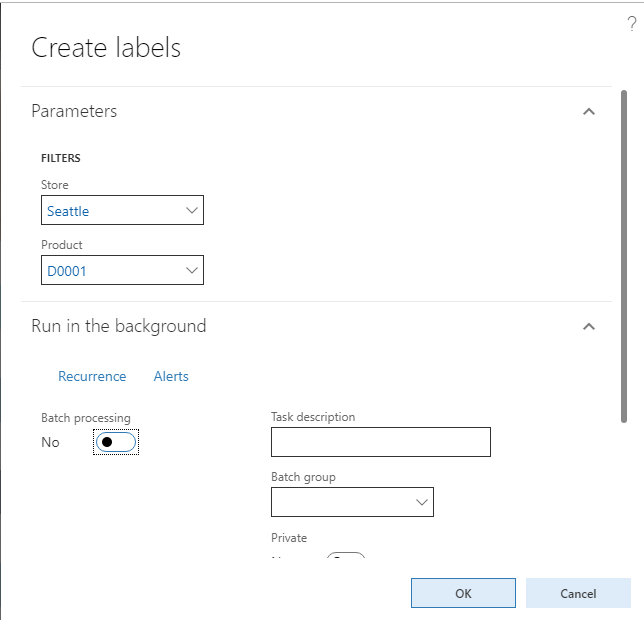This screenshot has height=620, width=644.
Task: Open the Batch group dropdown arrow
Action: click(421, 502)
